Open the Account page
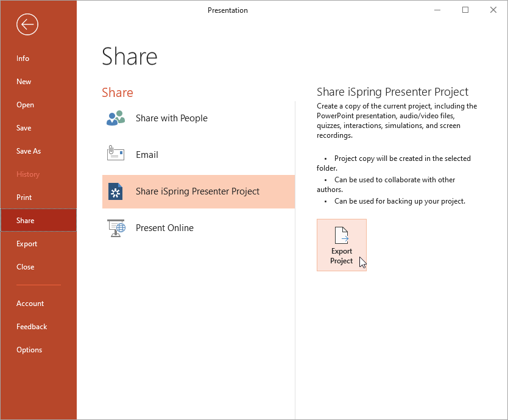The height and width of the screenshot is (420, 508). (30, 304)
